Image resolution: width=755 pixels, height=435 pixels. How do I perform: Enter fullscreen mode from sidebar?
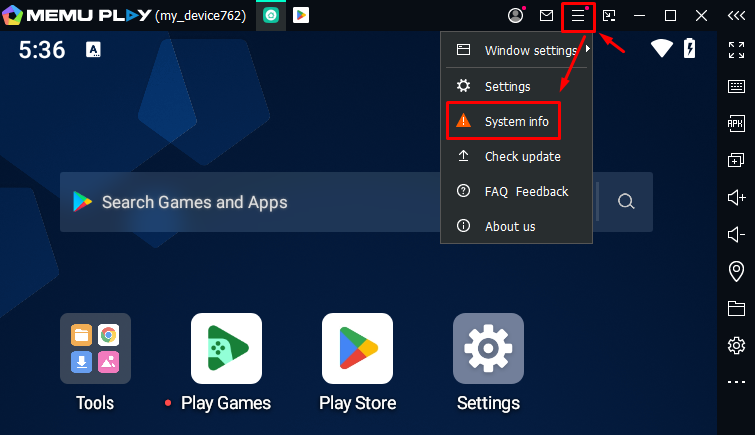click(x=736, y=50)
